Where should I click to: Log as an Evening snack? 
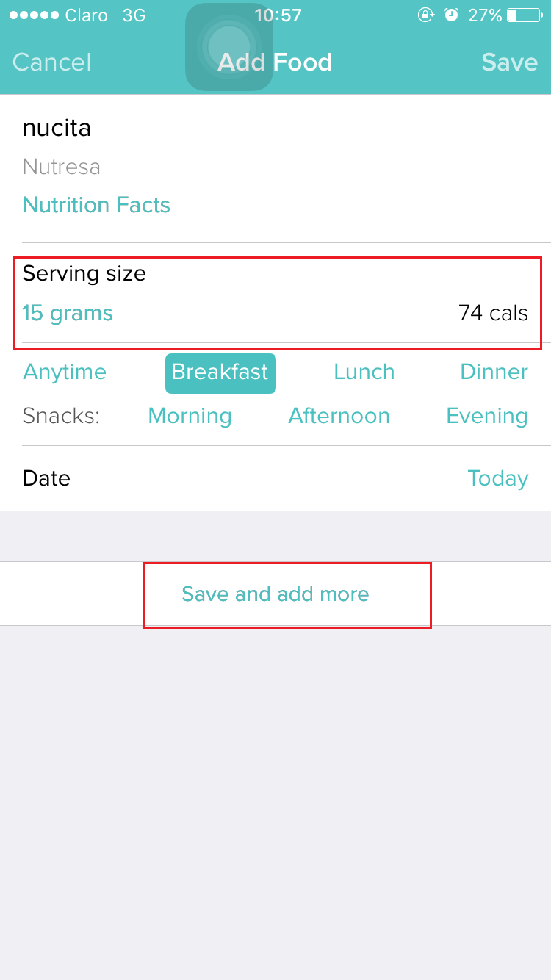[486, 417]
